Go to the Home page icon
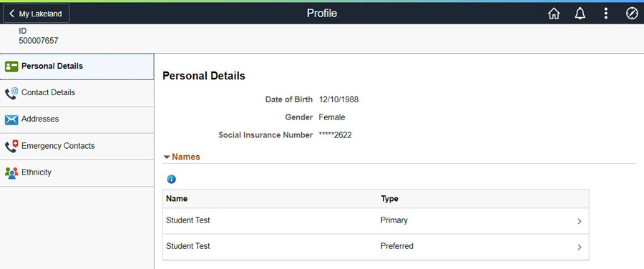The image size is (644, 269). [554, 14]
